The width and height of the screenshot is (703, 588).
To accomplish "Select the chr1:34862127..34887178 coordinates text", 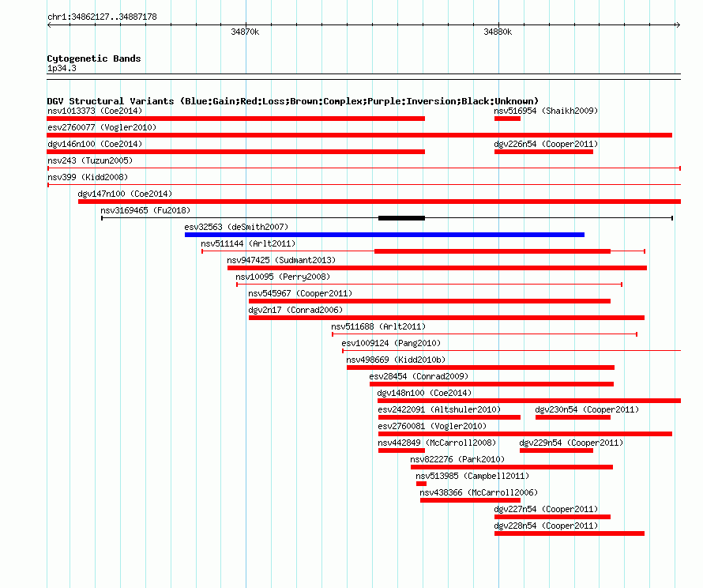I will pos(102,17).
